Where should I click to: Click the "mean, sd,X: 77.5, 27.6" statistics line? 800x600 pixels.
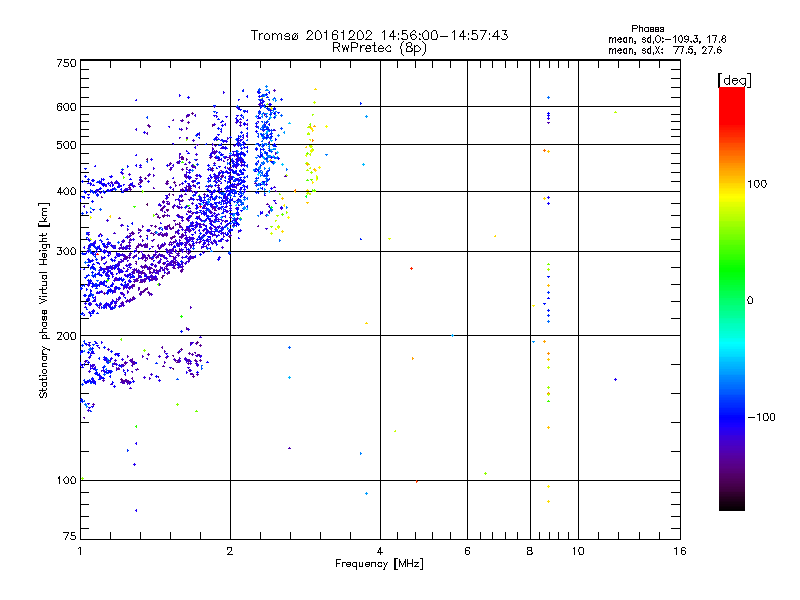pyautogui.click(x=665, y=50)
